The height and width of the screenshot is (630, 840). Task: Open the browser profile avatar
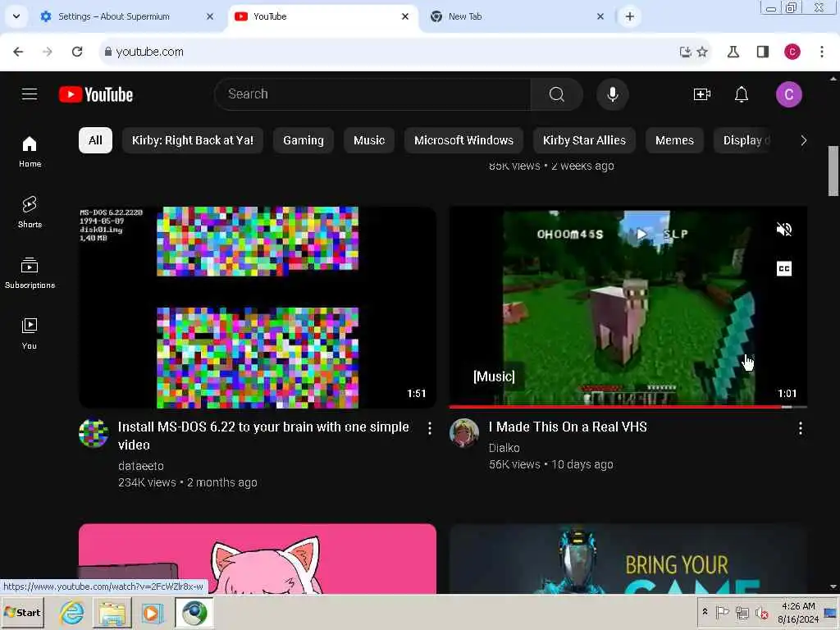[x=792, y=52]
